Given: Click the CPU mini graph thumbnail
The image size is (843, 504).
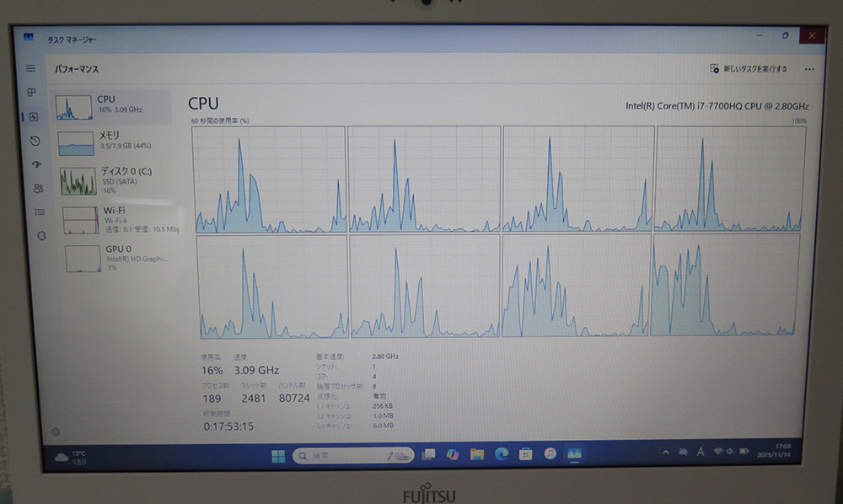Looking at the screenshot, I should 73,108.
